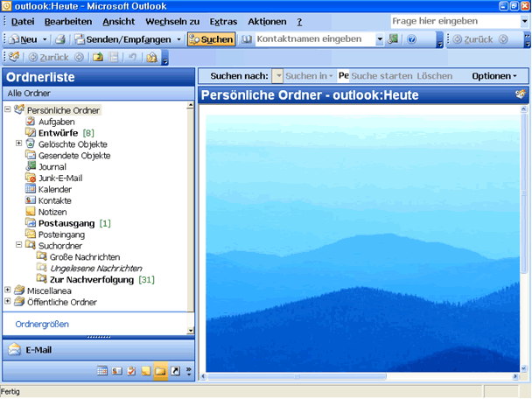Click Suche starten in the search bar
Viewport: 532px width, 399px height.
coord(381,76)
